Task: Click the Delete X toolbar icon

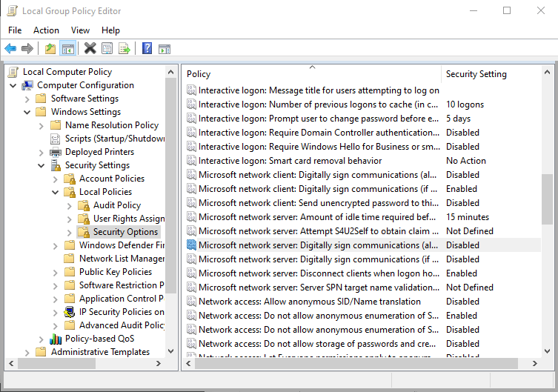Action: click(x=90, y=49)
